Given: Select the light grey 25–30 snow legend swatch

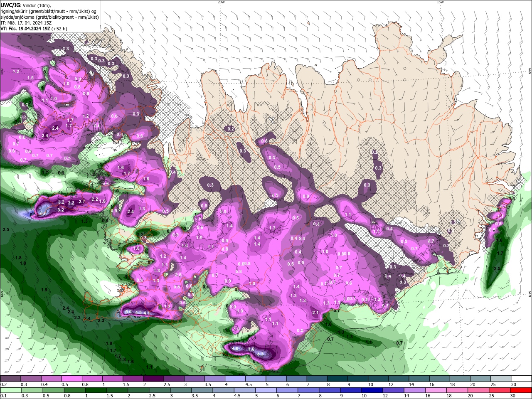Looking at the screenshot, I should point(501,379).
